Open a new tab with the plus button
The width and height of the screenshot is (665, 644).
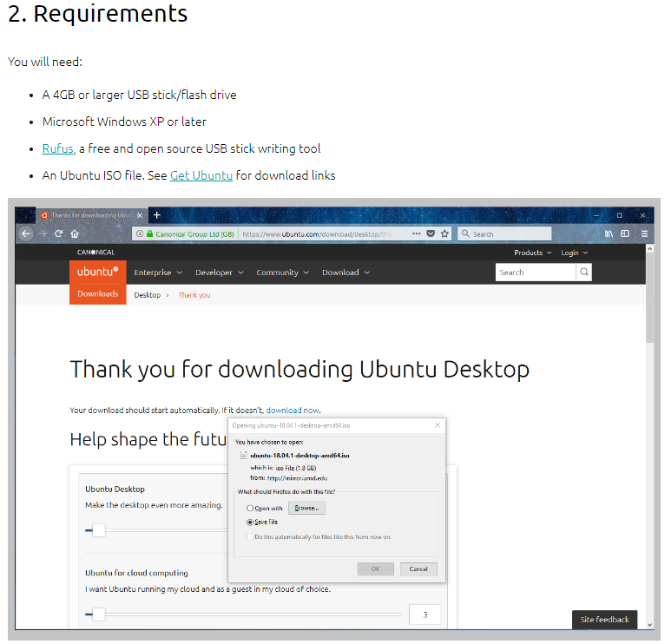[x=157, y=215]
